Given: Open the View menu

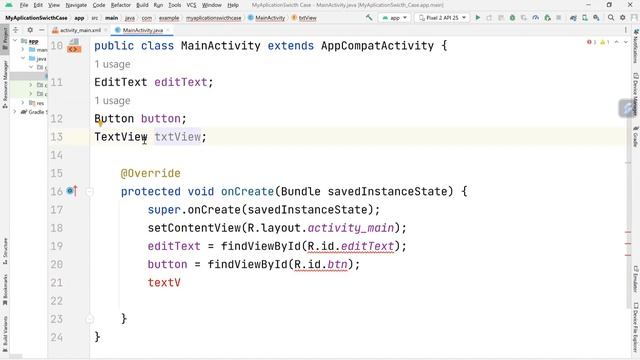Looking at the screenshot, I should [x=54, y=5].
